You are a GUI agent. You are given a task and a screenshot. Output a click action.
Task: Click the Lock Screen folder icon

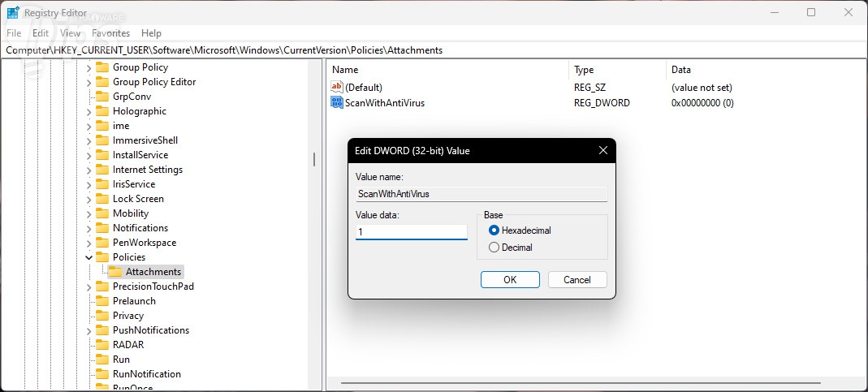[102, 199]
